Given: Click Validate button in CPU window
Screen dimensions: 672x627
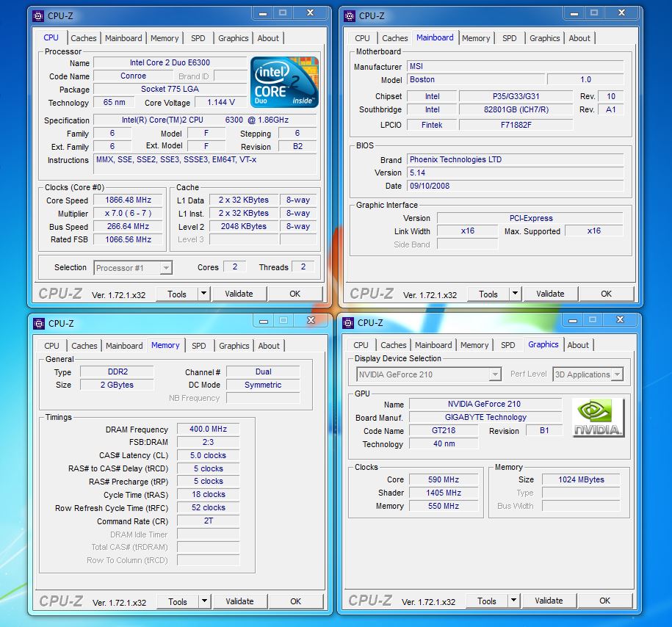Looking at the screenshot, I should coord(239,294).
